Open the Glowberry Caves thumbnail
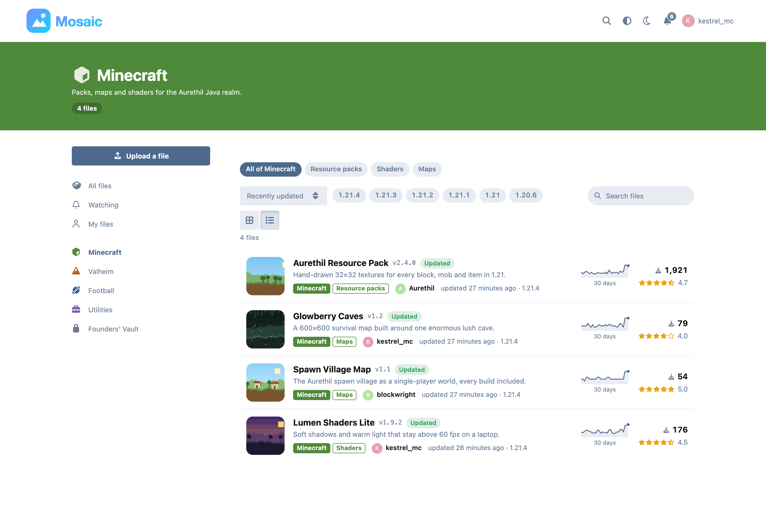The height and width of the screenshot is (532, 766). click(x=265, y=329)
